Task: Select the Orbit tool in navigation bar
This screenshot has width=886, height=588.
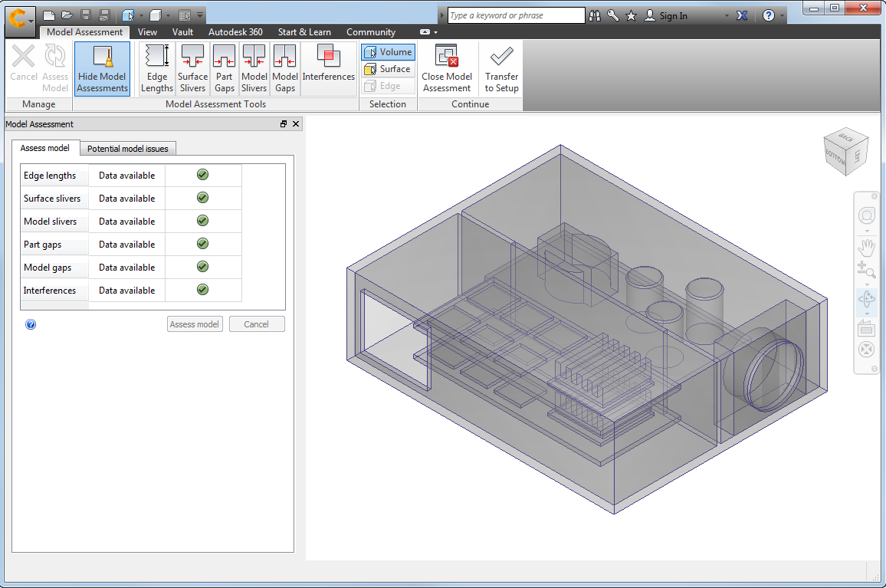Action: point(866,298)
